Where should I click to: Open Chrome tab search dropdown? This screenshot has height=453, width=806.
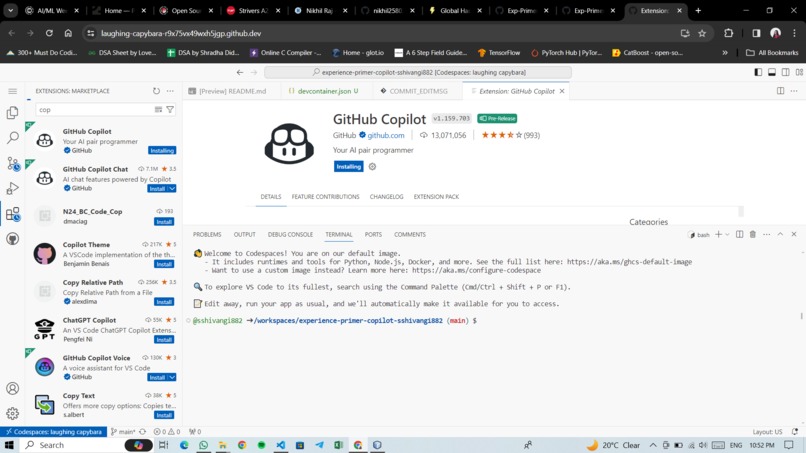pos(11,11)
